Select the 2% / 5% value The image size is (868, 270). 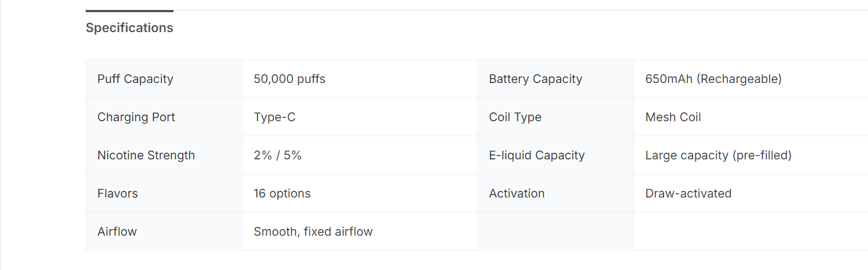[277, 155]
